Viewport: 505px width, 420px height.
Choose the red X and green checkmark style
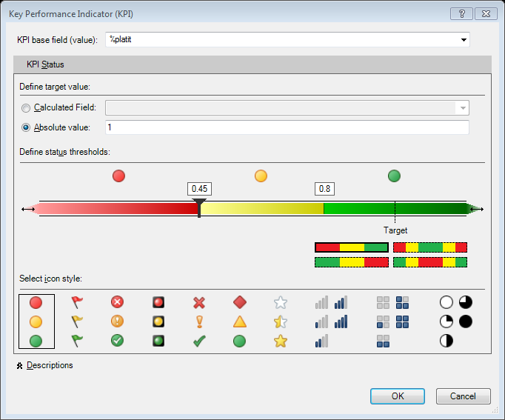click(x=199, y=321)
